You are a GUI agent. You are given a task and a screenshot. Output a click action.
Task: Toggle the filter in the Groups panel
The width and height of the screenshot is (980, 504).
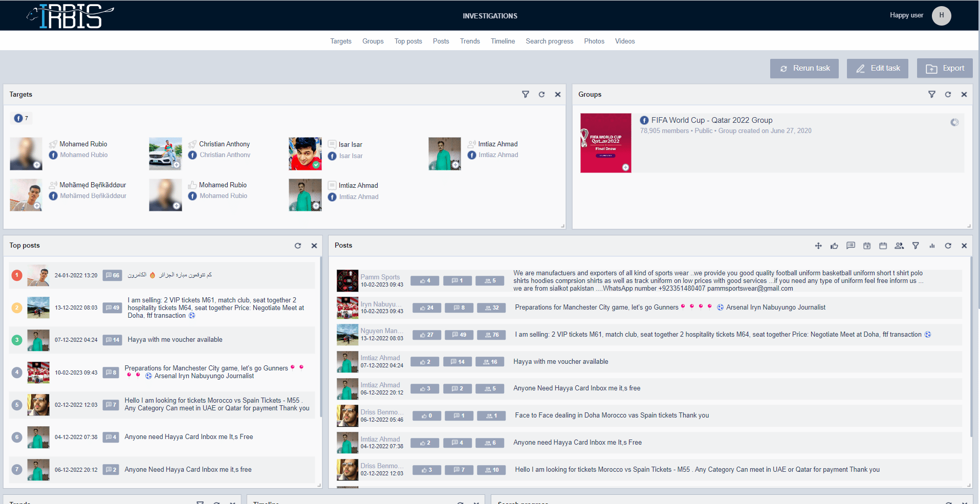932,94
